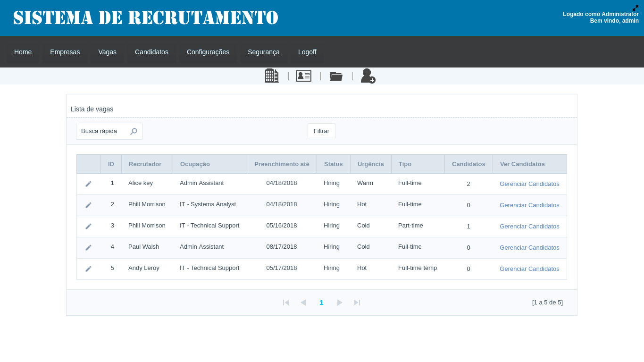Edit the Alice key vacancy row
Viewport: 644px width, 362px height.
(88, 184)
